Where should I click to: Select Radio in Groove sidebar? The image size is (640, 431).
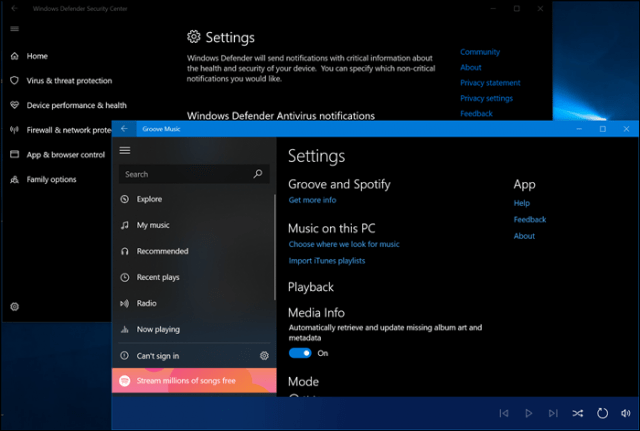[x=194, y=303]
